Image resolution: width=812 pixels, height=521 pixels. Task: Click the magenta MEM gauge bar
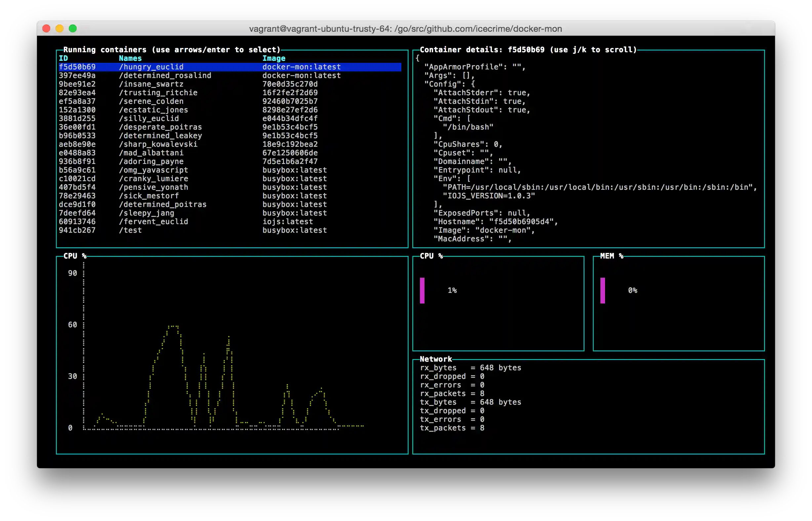[x=603, y=291]
